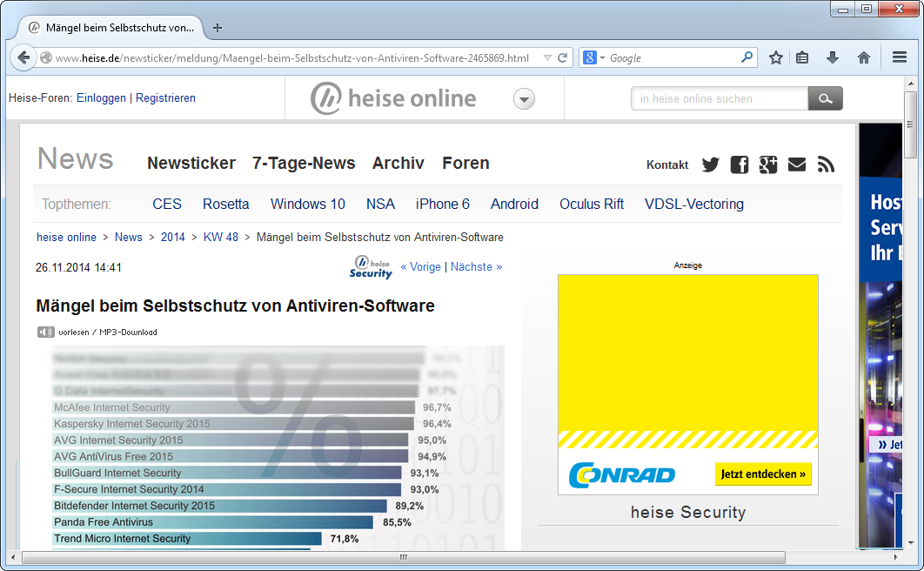
Task: Open the Registrieren link
Action: pos(165,98)
